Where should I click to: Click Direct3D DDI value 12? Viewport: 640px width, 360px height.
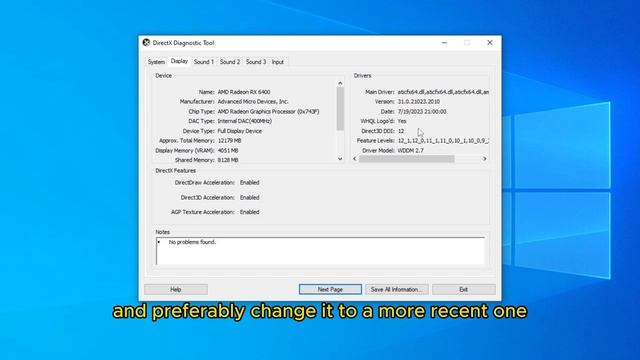point(401,131)
